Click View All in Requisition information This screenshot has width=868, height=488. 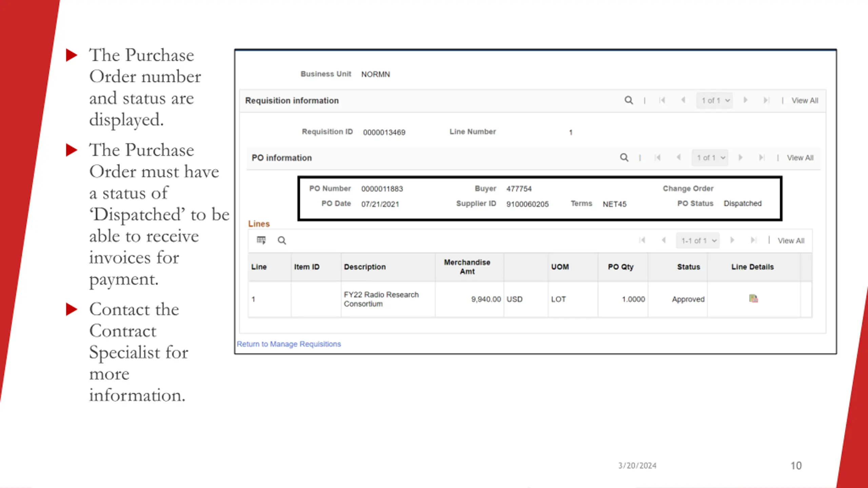click(x=805, y=101)
